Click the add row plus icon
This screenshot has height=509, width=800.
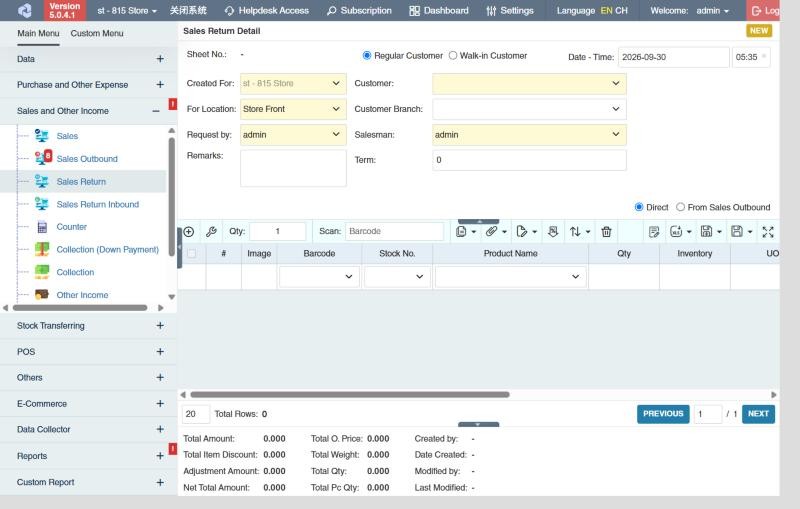(189, 232)
